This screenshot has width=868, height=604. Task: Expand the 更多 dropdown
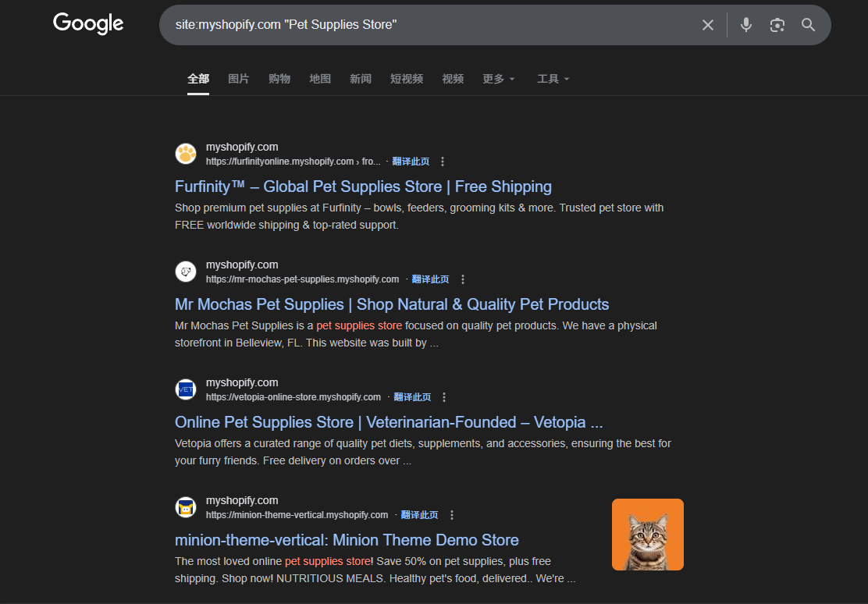pyautogui.click(x=498, y=79)
